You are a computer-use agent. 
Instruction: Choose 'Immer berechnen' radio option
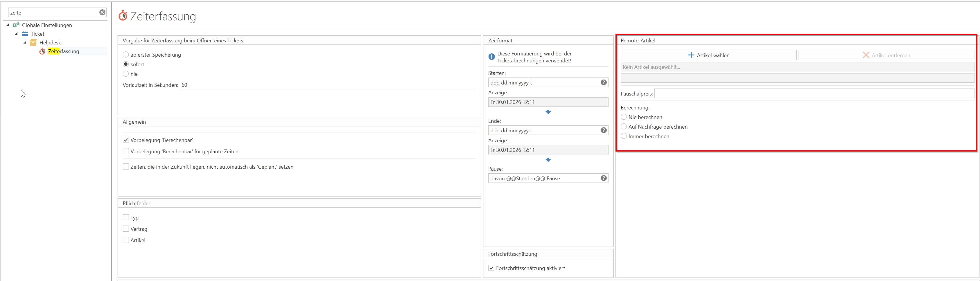(624, 136)
